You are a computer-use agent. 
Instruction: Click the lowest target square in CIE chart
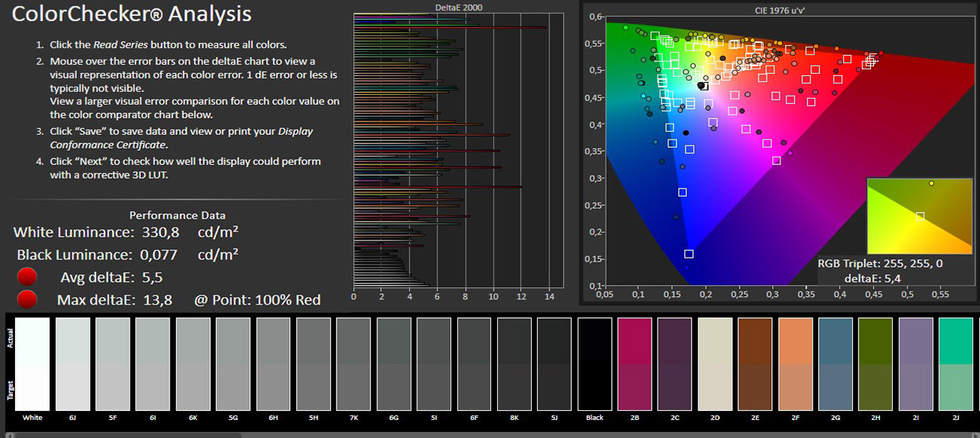pos(688,254)
